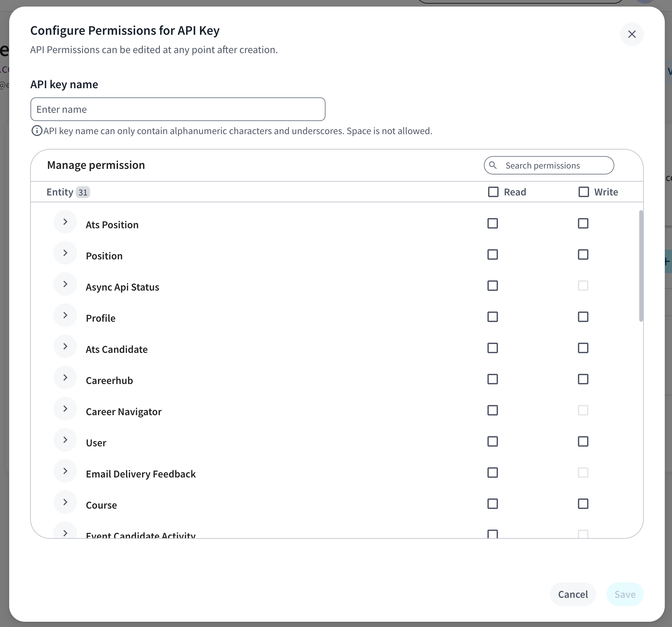The image size is (672, 627).
Task: Enable Write permission for Profile
Action: (x=583, y=317)
